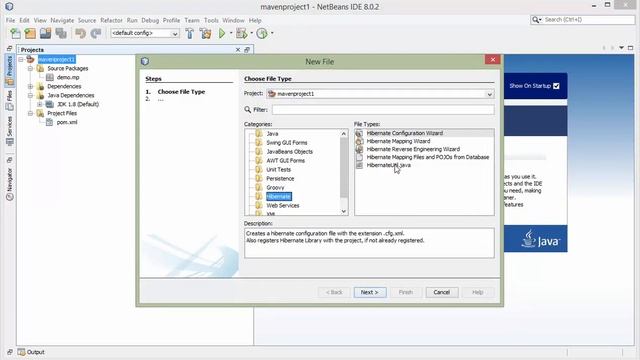Click the Open Project toolbar icon
The height and width of the screenshot is (360, 640).
click(x=45, y=33)
